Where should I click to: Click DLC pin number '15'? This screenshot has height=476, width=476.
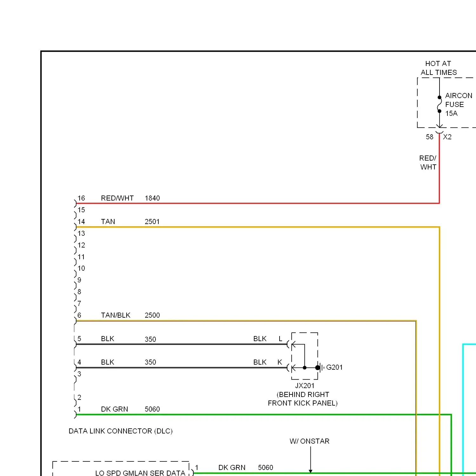click(x=81, y=210)
